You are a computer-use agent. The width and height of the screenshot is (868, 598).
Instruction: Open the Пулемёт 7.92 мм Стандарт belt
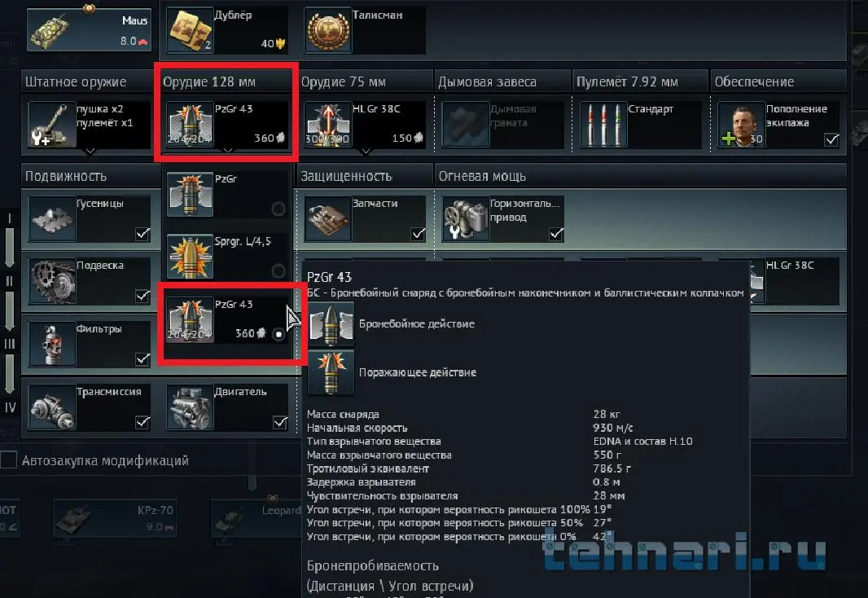click(x=640, y=124)
